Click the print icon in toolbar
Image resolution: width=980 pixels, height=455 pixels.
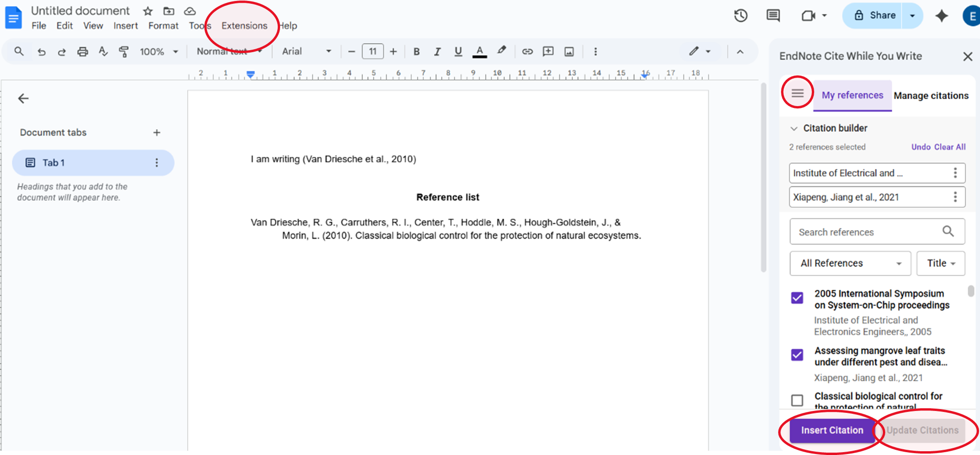tap(82, 52)
